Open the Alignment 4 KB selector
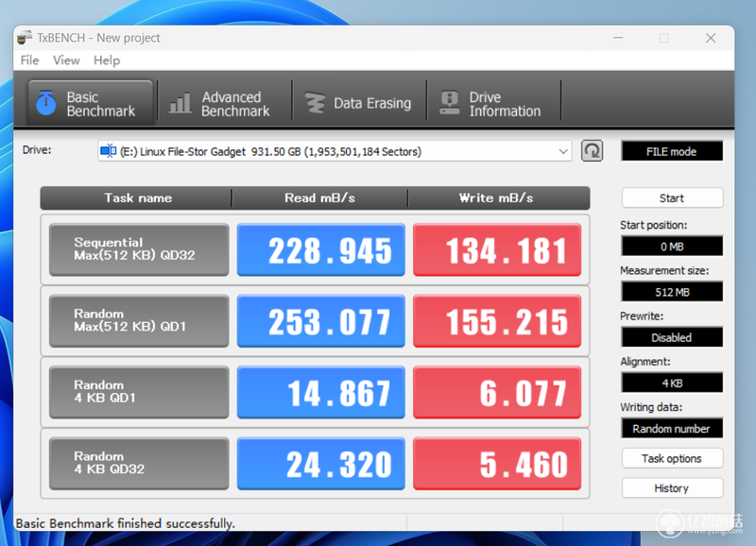The image size is (756, 546). coord(672,384)
